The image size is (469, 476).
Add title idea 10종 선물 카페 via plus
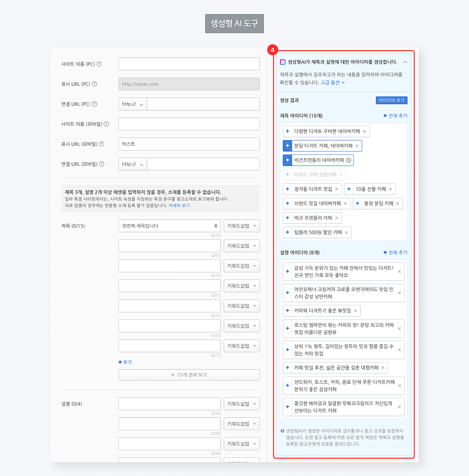(x=349, y=189)
